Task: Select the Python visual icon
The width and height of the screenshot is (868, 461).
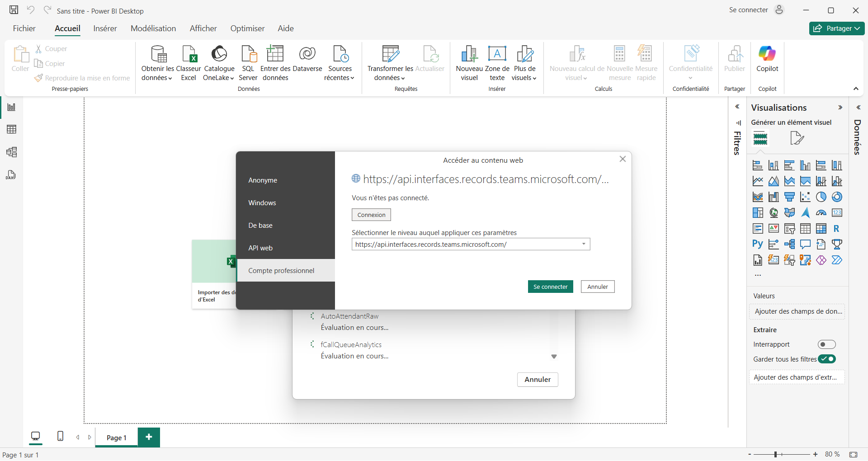Action: (x=758, y=244)
